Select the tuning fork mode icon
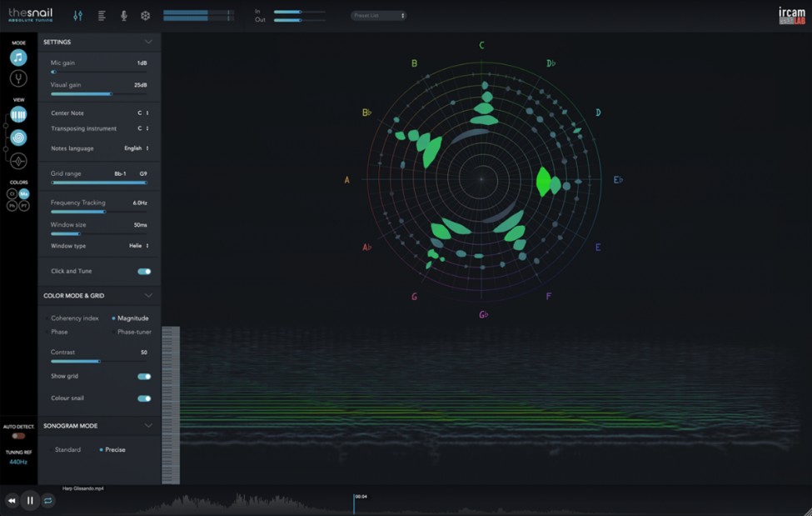 18,78
